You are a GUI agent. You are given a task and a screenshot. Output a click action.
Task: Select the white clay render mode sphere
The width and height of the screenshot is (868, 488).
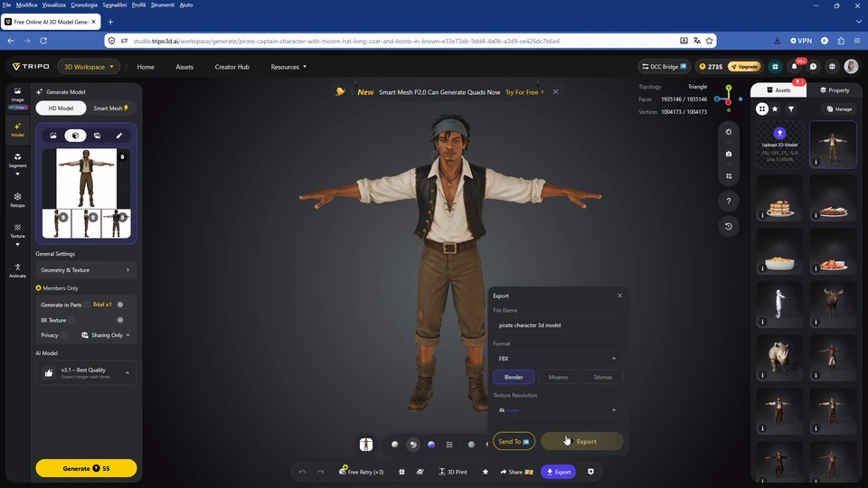tap(395, 445)
